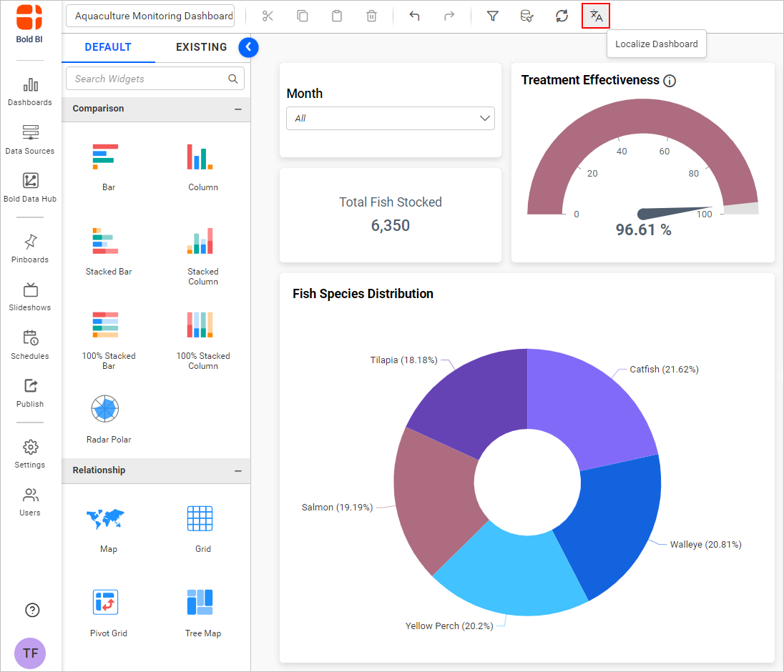
Task: Select the Radar Polar widget icon
Action: pyautogui.click(x=105, y=410)
